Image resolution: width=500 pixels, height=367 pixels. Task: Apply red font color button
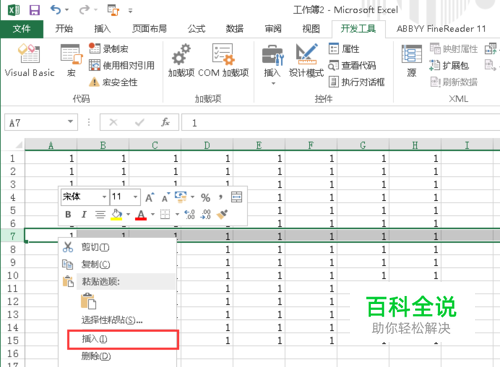[x=141, y=214]
